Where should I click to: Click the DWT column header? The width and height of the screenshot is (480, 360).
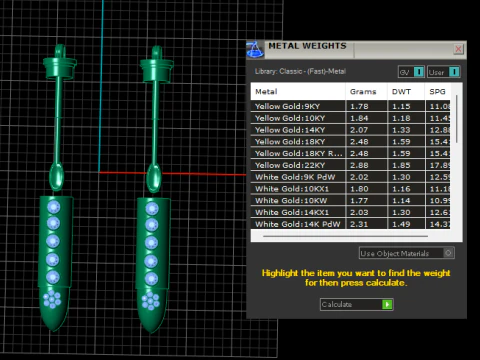tap(406, 92)
